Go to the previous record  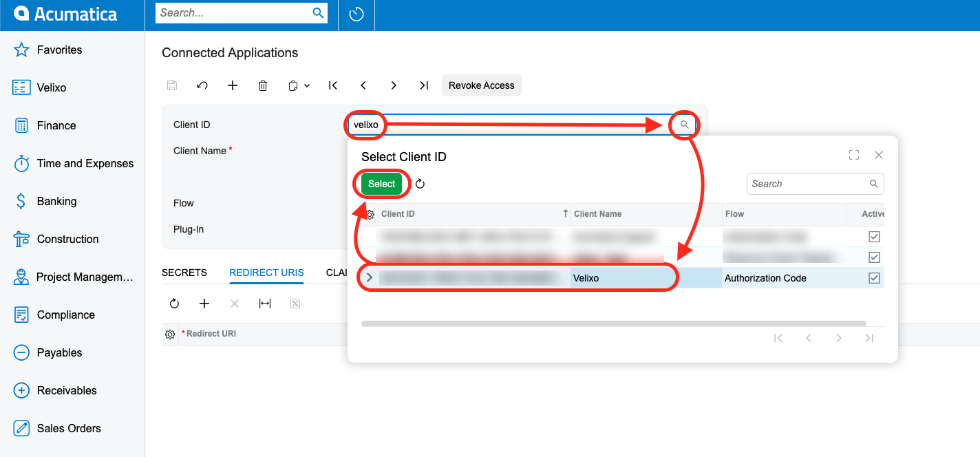363,85
